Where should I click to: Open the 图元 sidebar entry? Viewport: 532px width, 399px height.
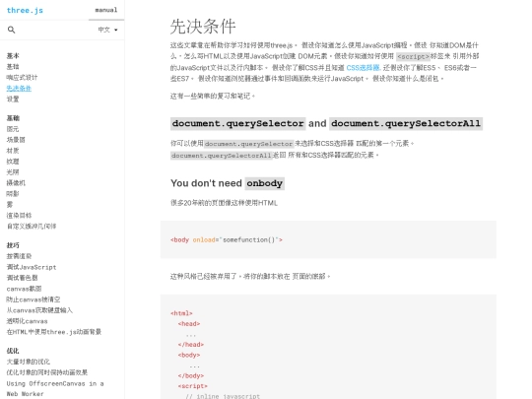pyautogui.click(x=13, y=129)
